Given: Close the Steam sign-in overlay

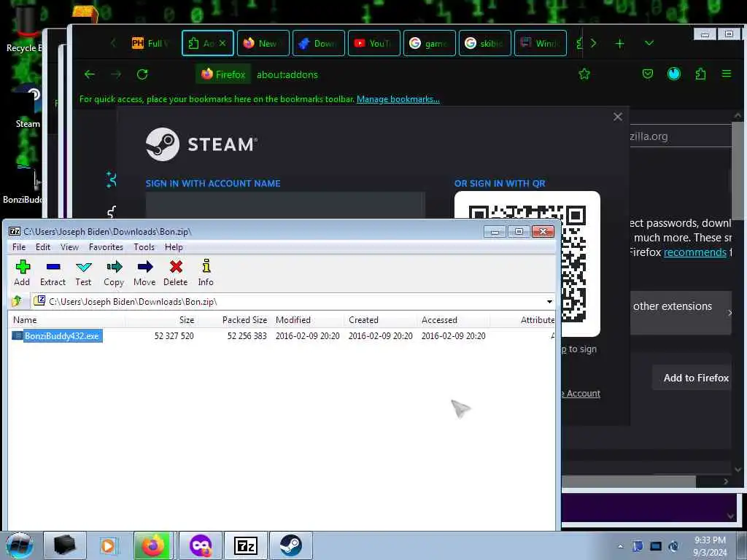Looking at the screenshot, I should tap(617, 117).
